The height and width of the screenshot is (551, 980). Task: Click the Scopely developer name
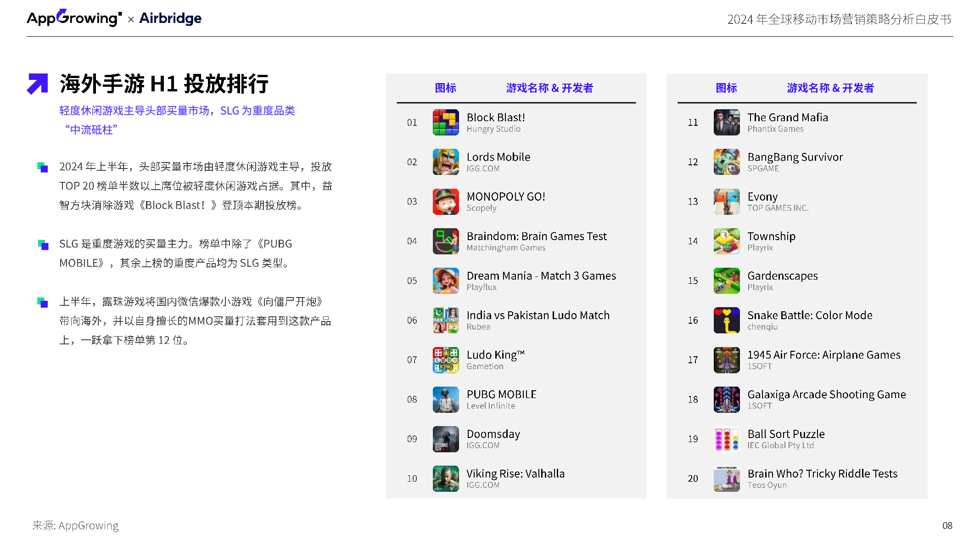tap(482, 208)
